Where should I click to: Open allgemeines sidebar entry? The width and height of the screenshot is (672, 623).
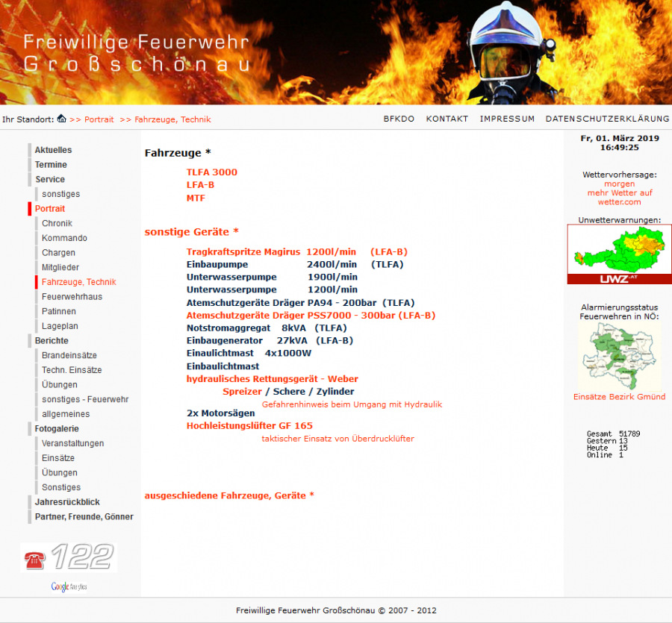click(x=66, y=414)
